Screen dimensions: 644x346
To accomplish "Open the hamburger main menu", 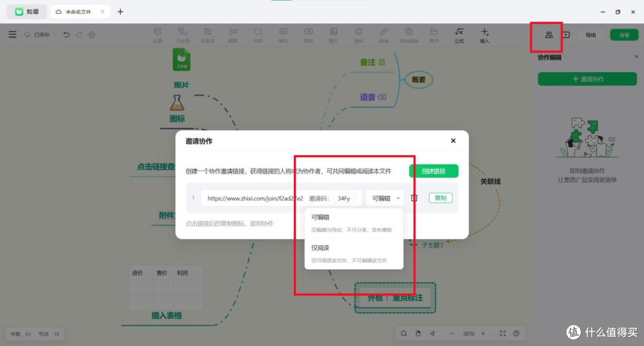I will point(13,35).
